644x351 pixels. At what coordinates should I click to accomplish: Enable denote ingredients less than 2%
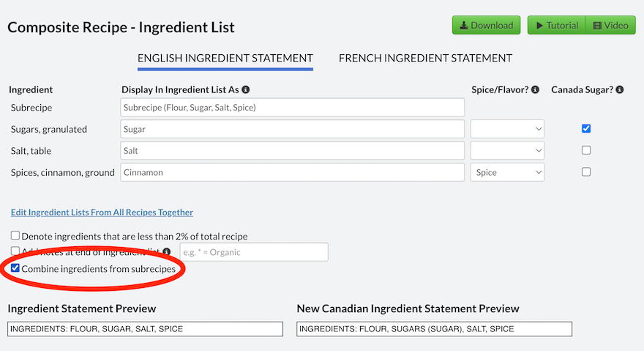[x=15, y=236]
